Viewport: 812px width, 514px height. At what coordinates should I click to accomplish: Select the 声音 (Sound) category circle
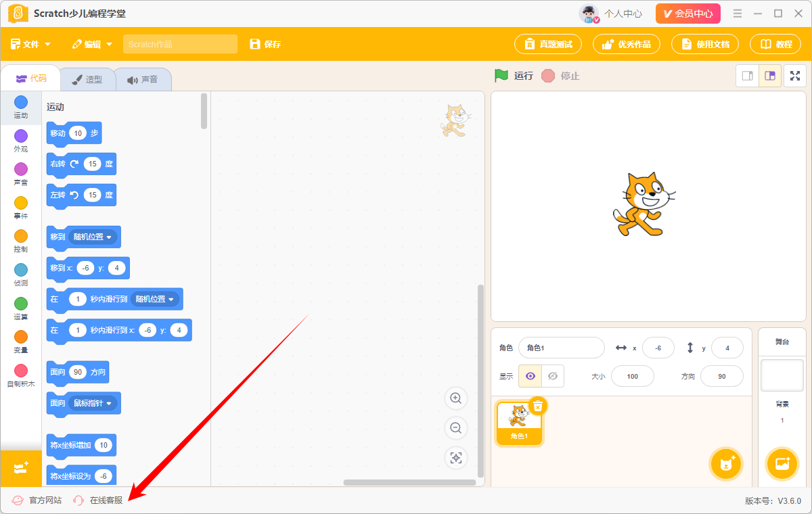click(x=21, y=169)
